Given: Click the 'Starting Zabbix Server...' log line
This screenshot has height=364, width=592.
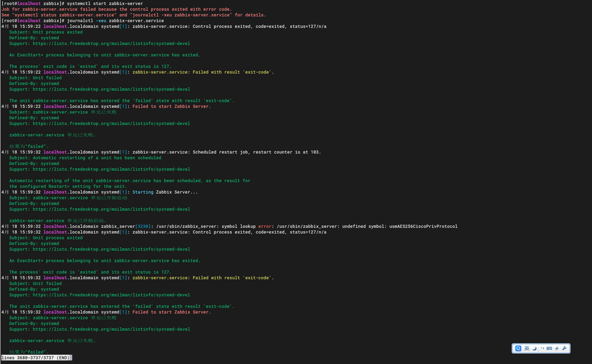Looking at the screenshot, I should [165, 192].
